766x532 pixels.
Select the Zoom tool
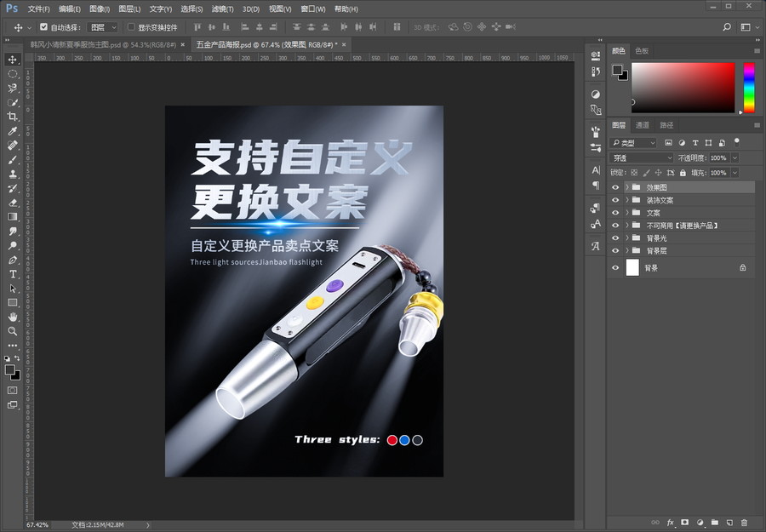point(12,331)
